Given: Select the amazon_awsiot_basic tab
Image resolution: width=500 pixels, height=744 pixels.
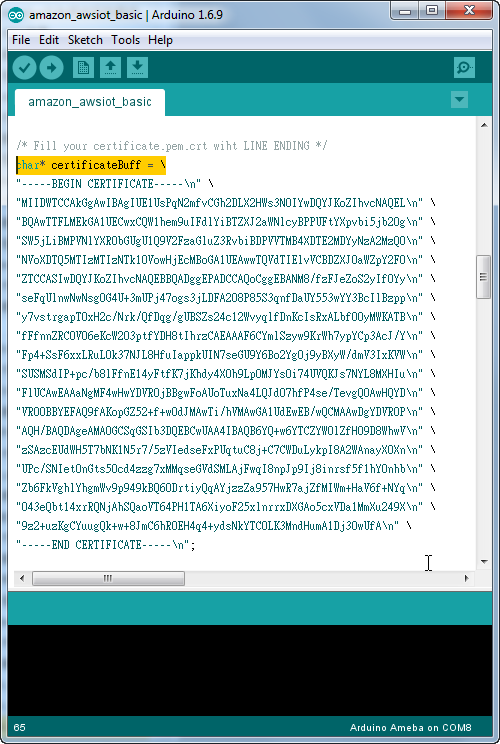Looking at the screenshot, I should 90,102.
